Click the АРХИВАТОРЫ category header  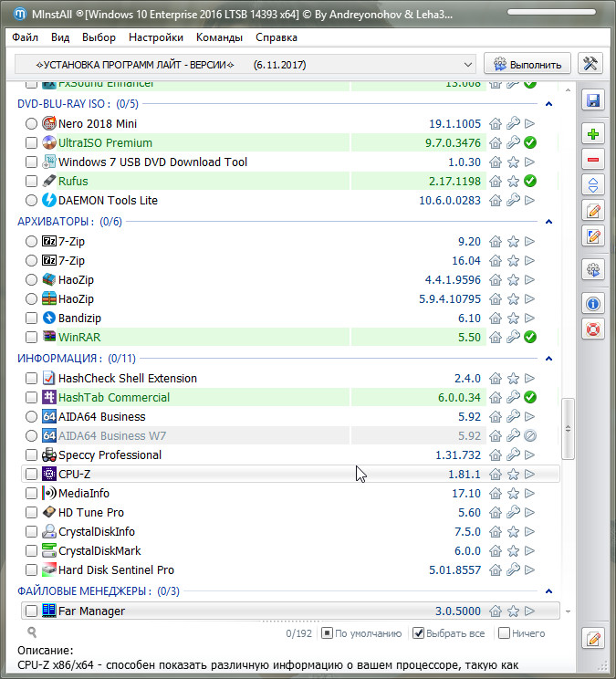[x=69, y=222]
